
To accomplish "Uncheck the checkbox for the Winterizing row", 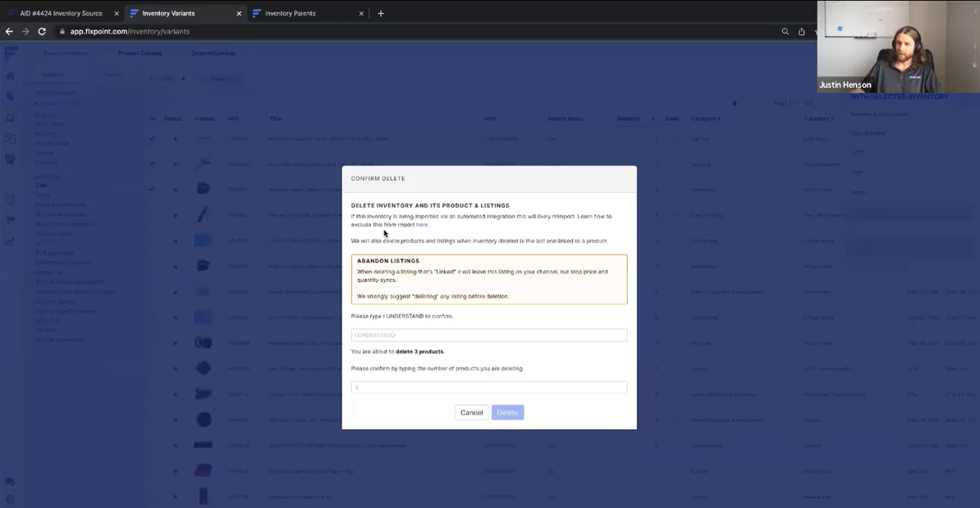I will (x=153, y=190).
